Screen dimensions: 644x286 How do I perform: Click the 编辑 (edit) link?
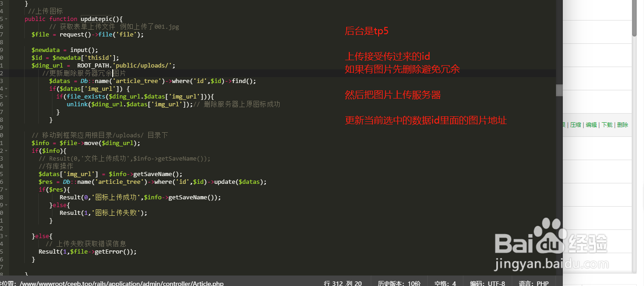tap(591, 125)
